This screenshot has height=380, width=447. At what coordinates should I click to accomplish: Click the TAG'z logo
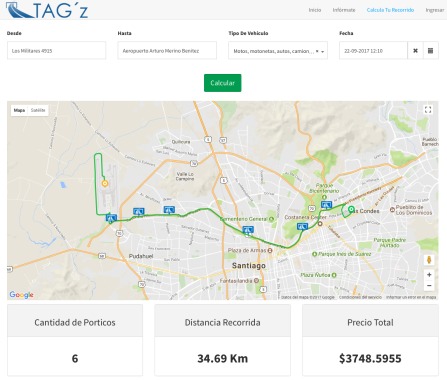coord(47,10)
